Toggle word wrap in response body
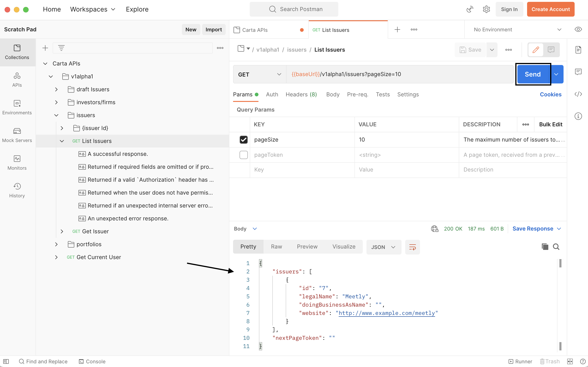 click(412, 247)
